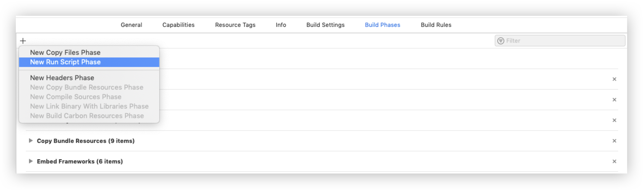Viewport: 644px width, 193px height.
Task: Open the Capabilities tab
Action: (179, 25)
